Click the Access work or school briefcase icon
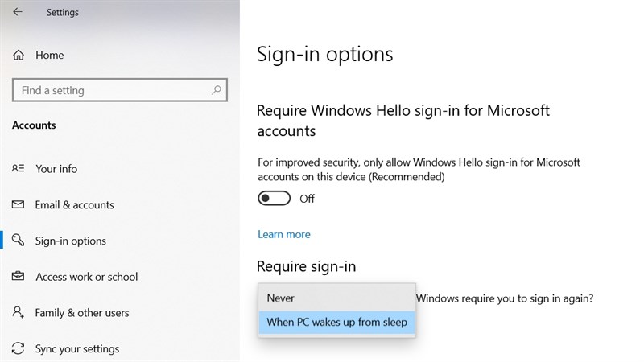Viewport: 644px width, 362px height. click(x=19, y=277)
